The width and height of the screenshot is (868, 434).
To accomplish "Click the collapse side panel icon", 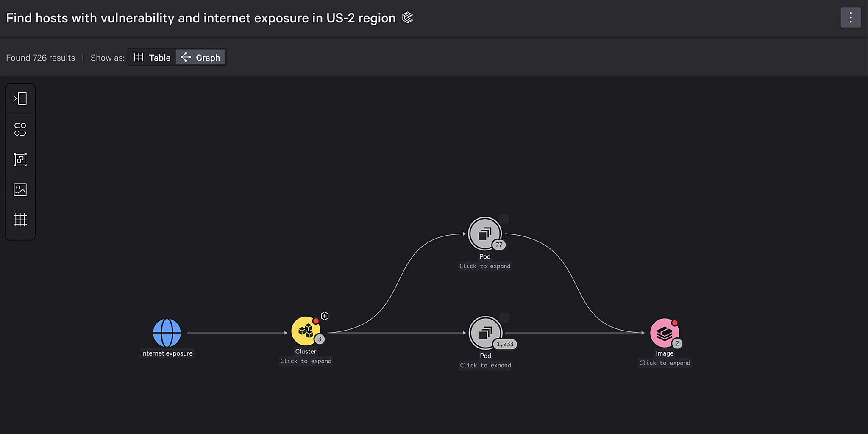I will click(x=20, y=98).
